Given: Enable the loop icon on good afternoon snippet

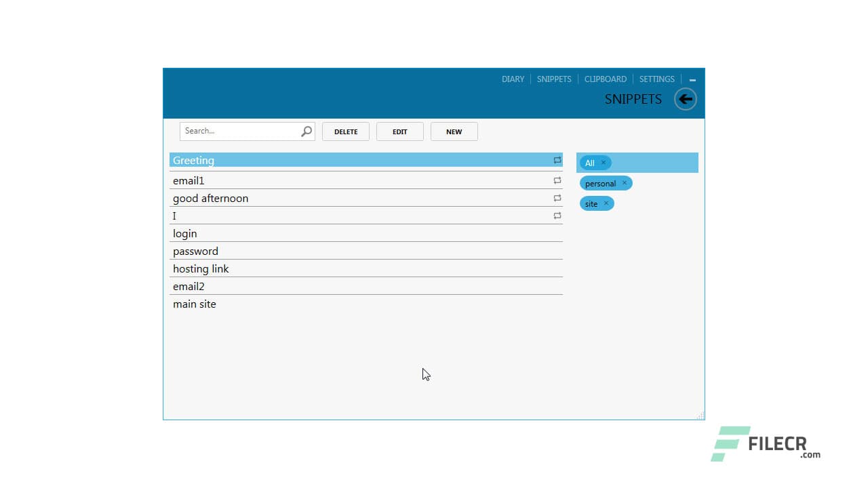Looking at the screenshot, I should (557, 198).
